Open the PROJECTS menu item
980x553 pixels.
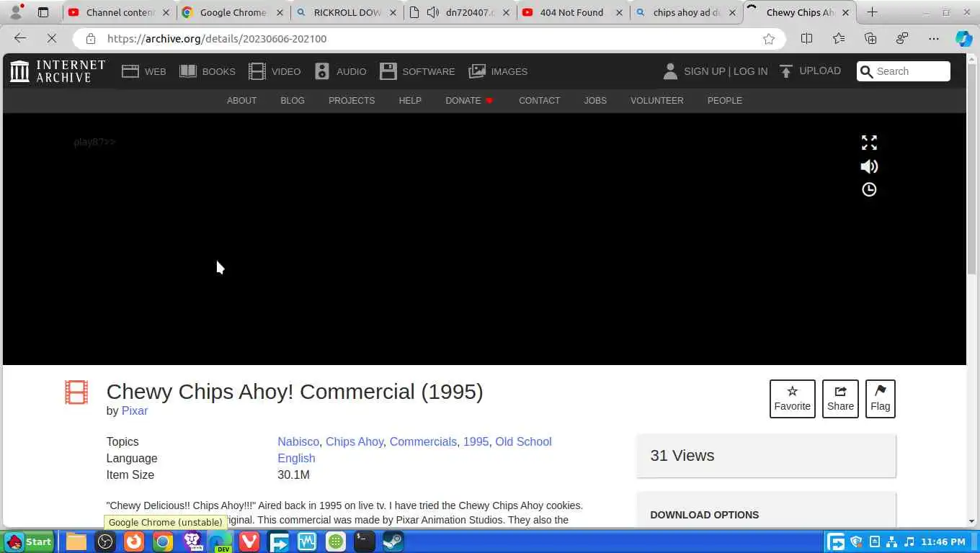[x=352, y=101]
